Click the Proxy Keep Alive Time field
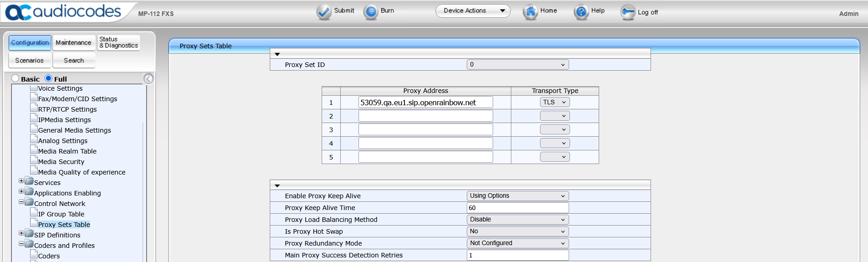The height and width of the screenshot is (262, 868). coord(517,208)
